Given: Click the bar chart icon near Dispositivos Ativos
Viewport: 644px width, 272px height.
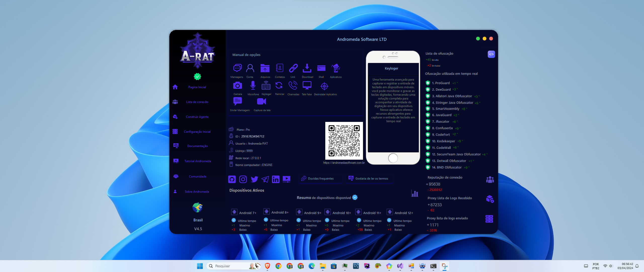Looking at the screenshot, I should [x=415, y=193].
